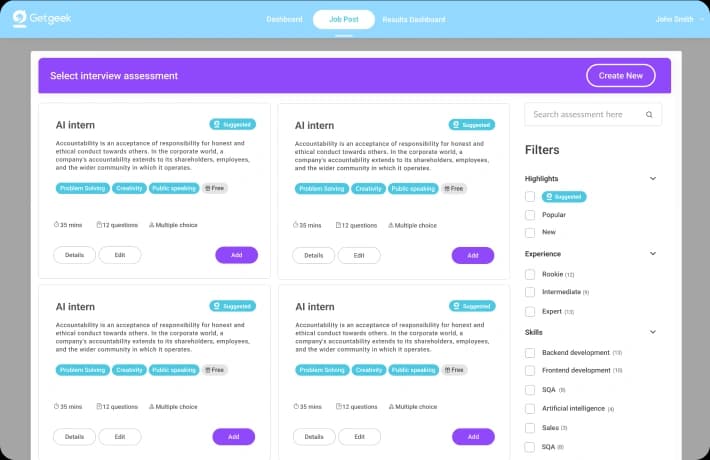Click the Filters heading

tap(542, 150)
